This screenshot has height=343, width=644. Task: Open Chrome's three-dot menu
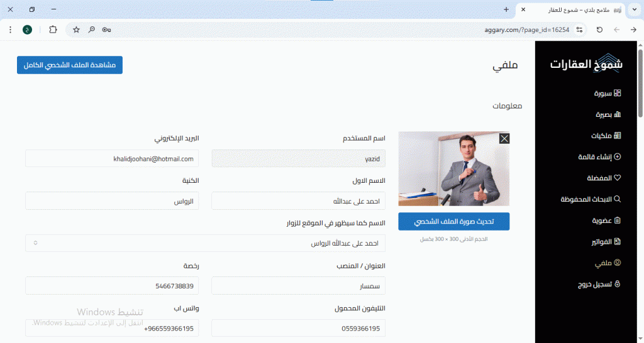click(x=10, y=30)
